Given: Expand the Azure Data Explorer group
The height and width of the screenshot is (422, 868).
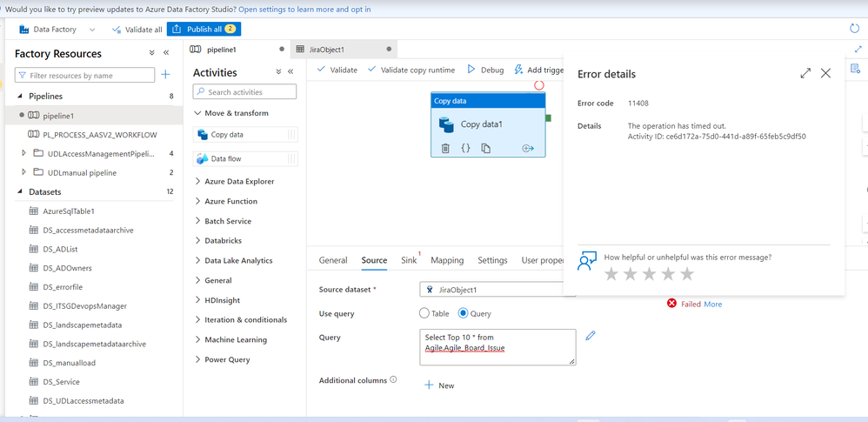Looking at the screenshot, I should pyautogui.click(x=197, y=181).
